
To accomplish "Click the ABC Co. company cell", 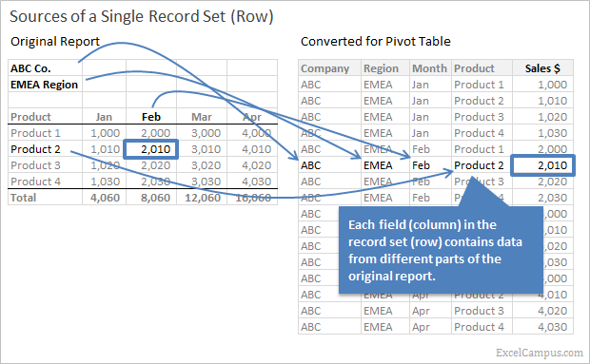I will (30, 68).
